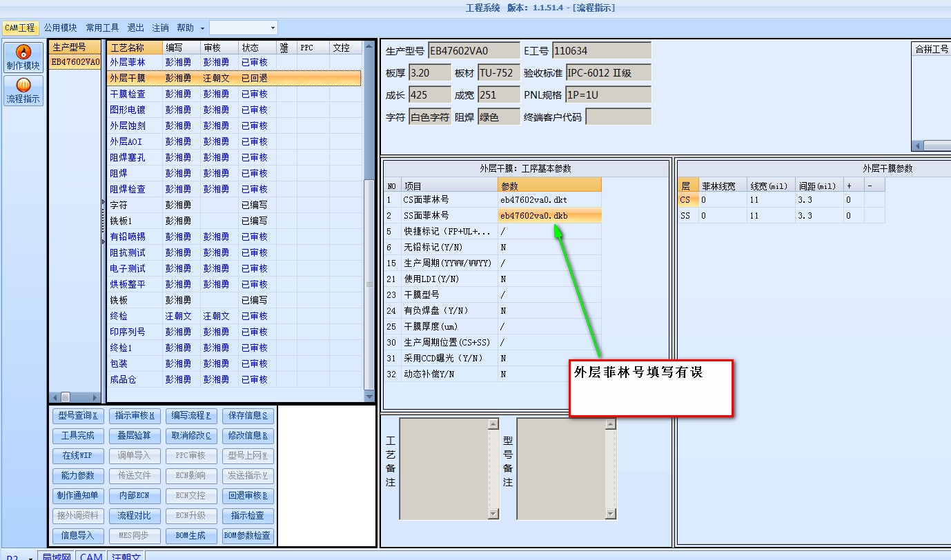Open the 常用工具 menu

point(102,28)
